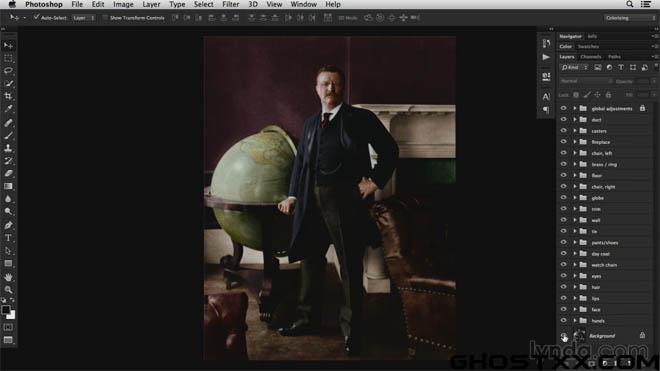
Task: Expand the chair, right group
Action: [x=575, y=187]
